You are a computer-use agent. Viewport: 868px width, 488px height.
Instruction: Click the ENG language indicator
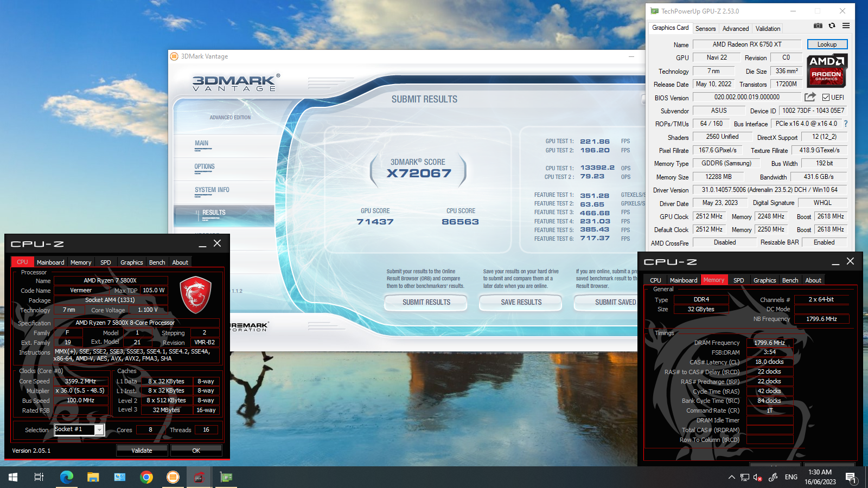tap(791, 477)
